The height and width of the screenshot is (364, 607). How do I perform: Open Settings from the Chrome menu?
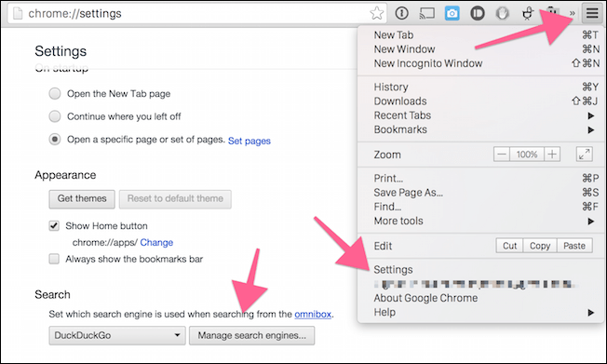coord(480,270)
